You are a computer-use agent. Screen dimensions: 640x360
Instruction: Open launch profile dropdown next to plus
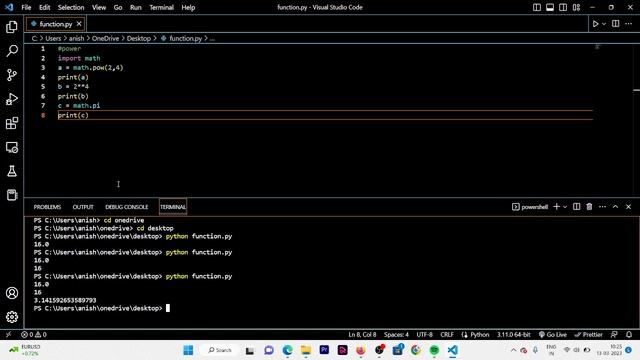[565, 207]
